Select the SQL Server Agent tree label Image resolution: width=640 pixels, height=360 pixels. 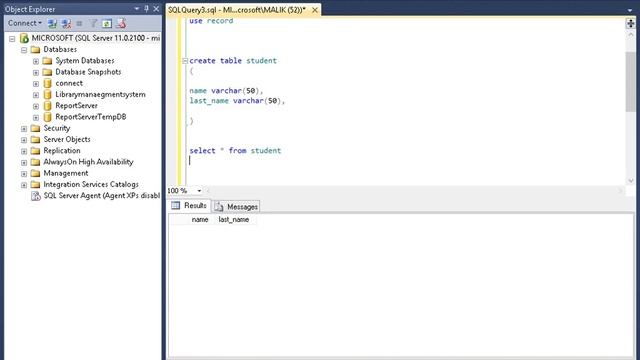tap(102, 196)
